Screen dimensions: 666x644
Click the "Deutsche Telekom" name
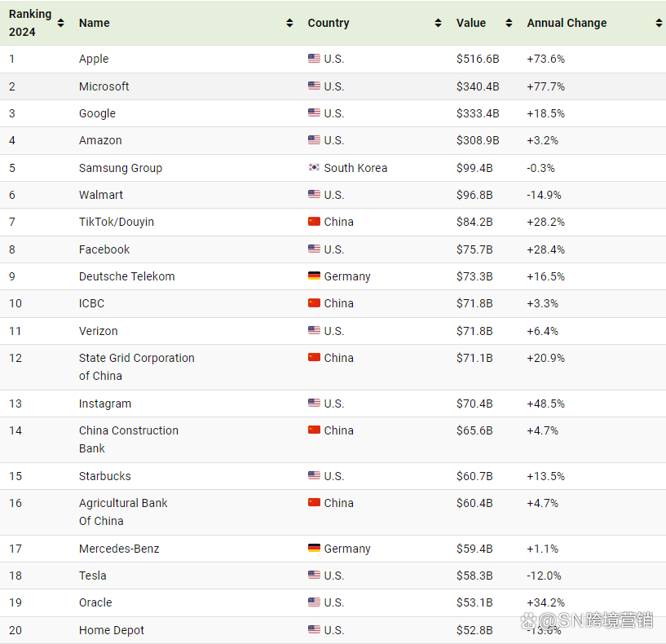pos(127,276)
